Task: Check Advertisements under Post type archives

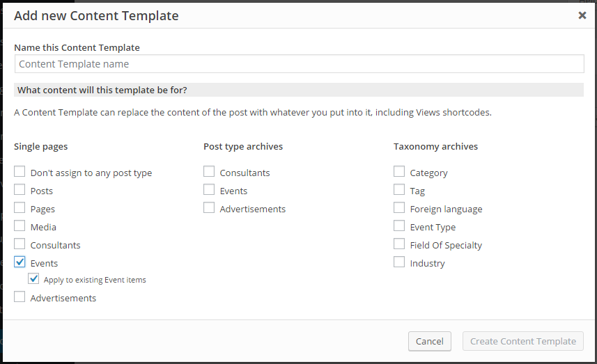Action: click(x=209, y=207)
